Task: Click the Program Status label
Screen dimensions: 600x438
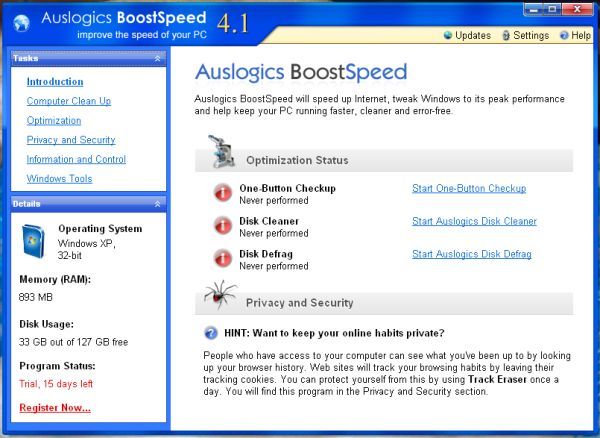Action: click(x=57, y=366)
